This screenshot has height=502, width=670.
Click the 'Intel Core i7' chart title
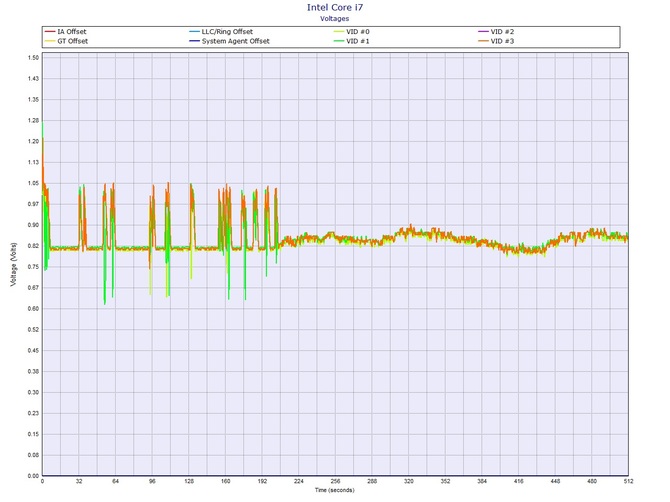click(x=335, y=7)
